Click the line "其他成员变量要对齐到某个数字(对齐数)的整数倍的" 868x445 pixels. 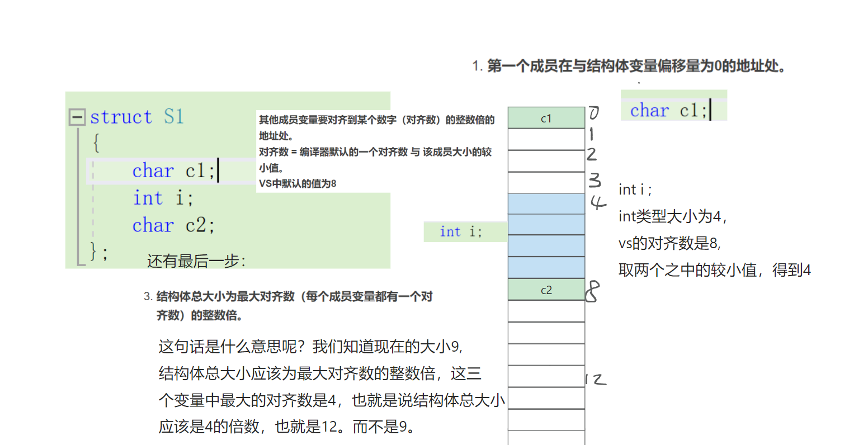click(x=376, y=120)
